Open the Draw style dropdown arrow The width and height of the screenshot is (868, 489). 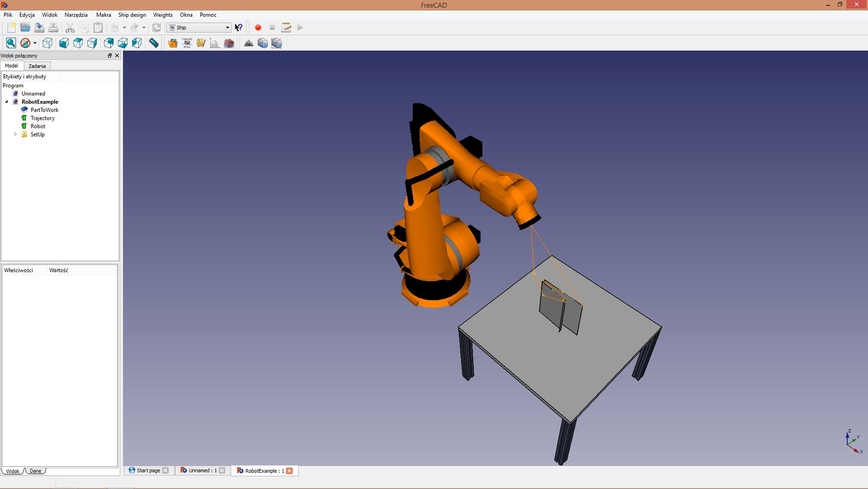click(35, 43)
